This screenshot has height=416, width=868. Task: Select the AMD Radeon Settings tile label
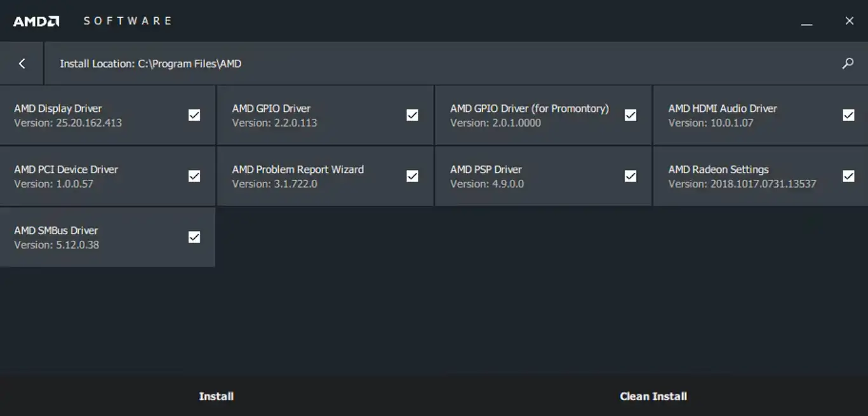tap(718, 170)
